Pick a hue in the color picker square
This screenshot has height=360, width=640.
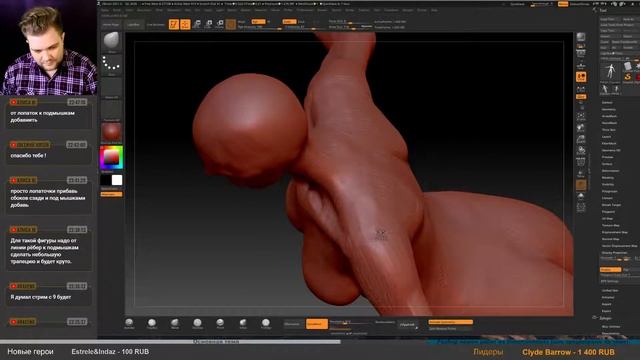coord(111,157)
